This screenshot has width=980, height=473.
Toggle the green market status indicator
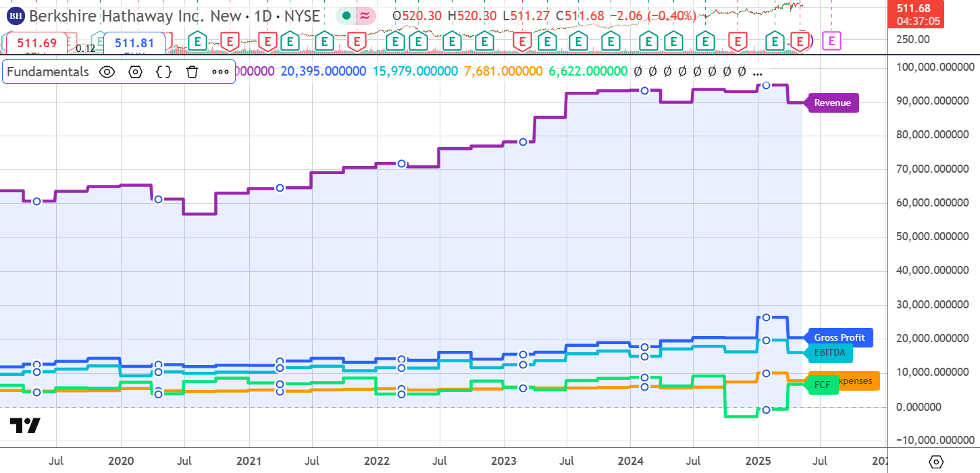(x=346, y=15)
